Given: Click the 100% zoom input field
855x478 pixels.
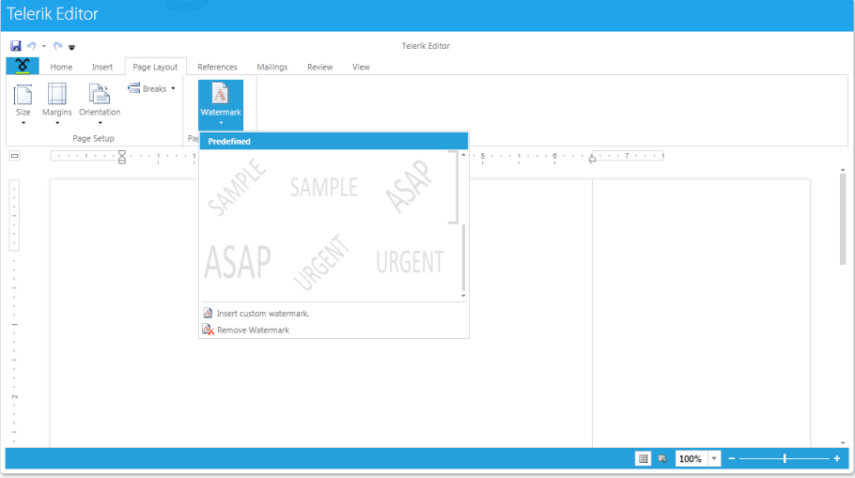Looking at the screenshot, I should pos(691,459).
